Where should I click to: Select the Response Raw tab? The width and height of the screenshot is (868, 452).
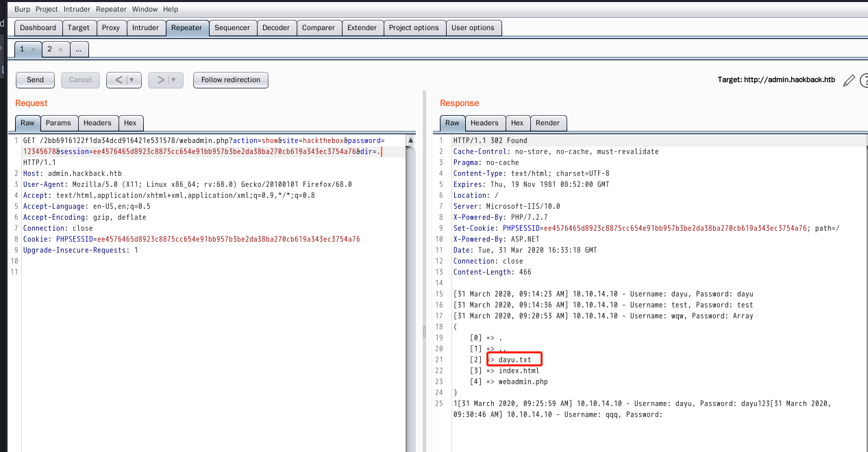[x=452, y=123]
